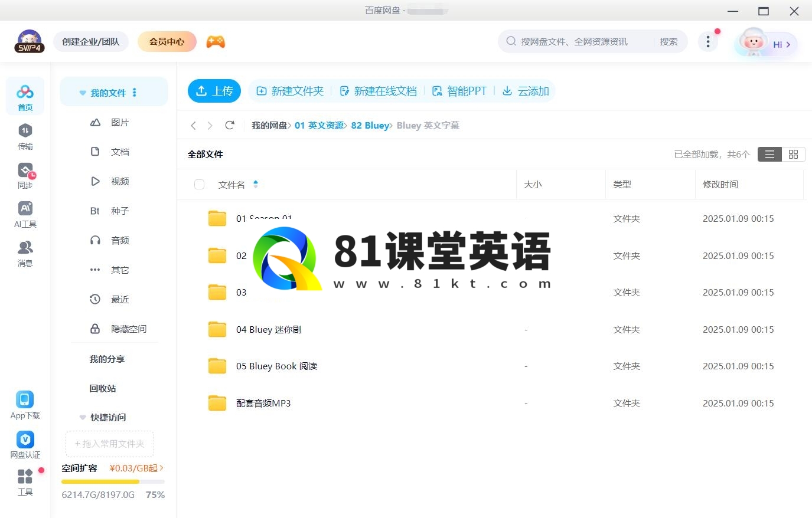Screen dimensions: 812x518
Task: Expand the ¥0.03/GB起 storage offer link
Action: coord(136,468)
